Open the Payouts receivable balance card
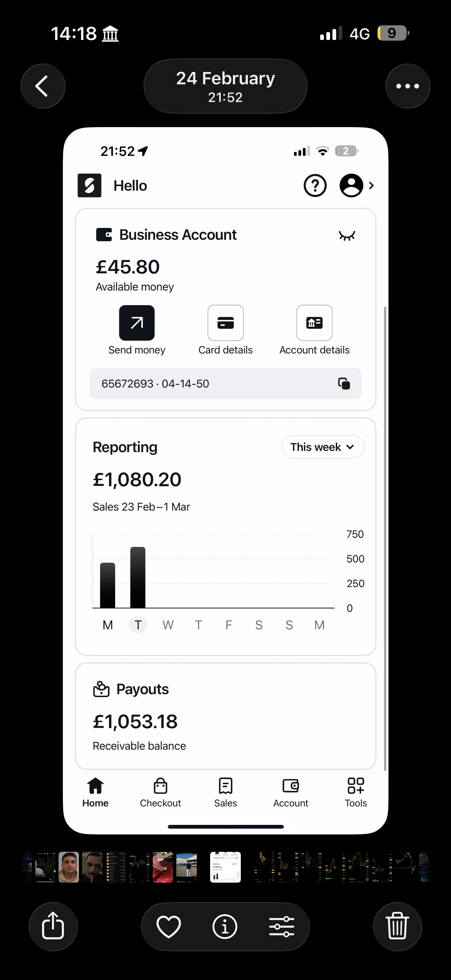Viewport: 451px width, 980px height. [x=225, y=716]
